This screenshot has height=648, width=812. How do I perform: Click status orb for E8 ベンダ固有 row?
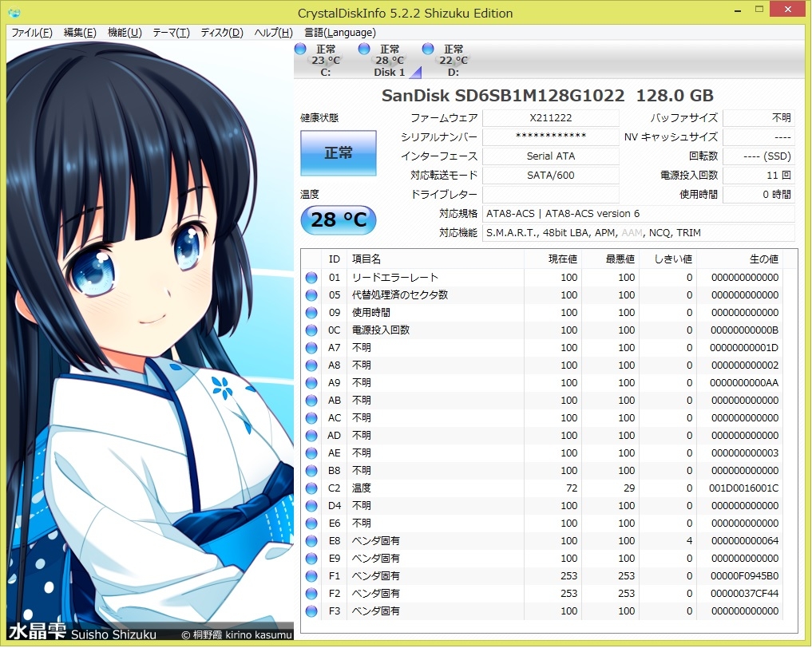[x=311, y=541]
